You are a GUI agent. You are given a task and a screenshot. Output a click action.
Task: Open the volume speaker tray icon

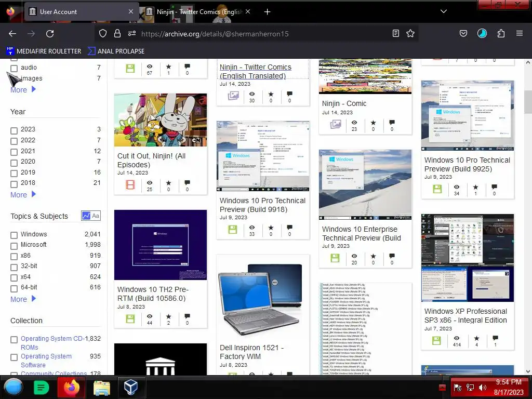point(482,388)
